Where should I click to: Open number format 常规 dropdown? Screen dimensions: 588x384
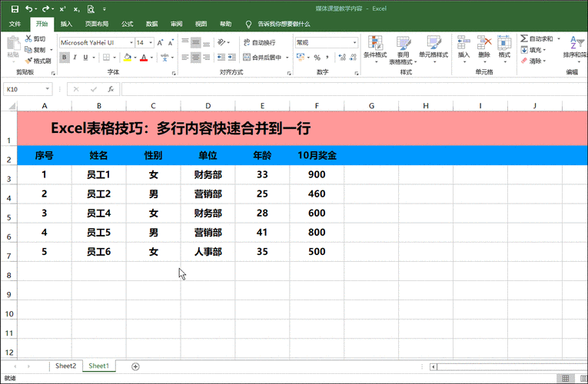[355, 43]
